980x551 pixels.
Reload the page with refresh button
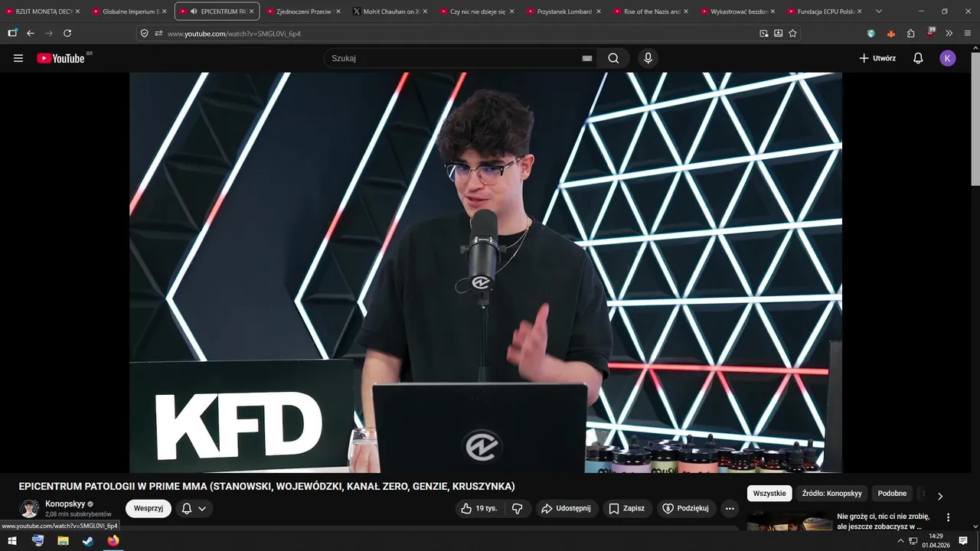tap(67, 33)
